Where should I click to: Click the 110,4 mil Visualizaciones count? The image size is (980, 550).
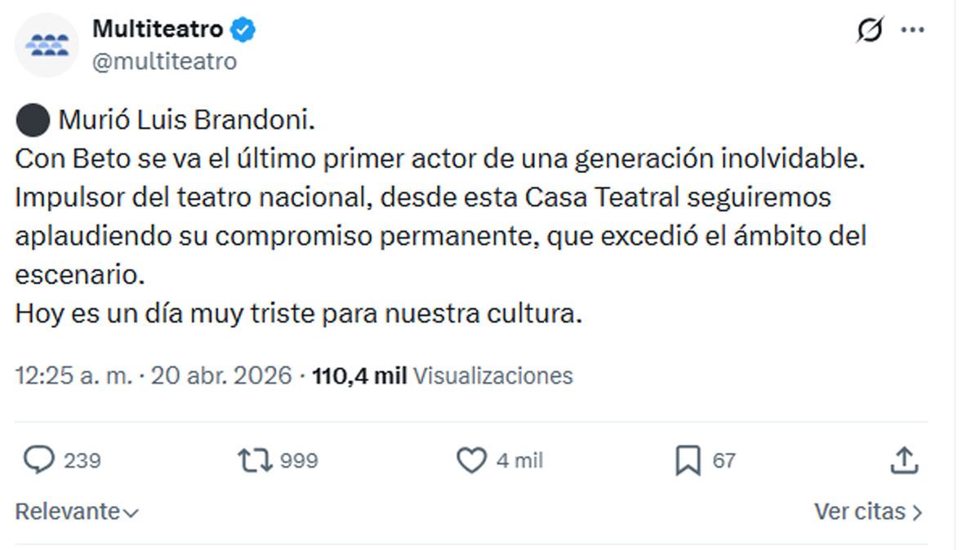click(442, 375)
